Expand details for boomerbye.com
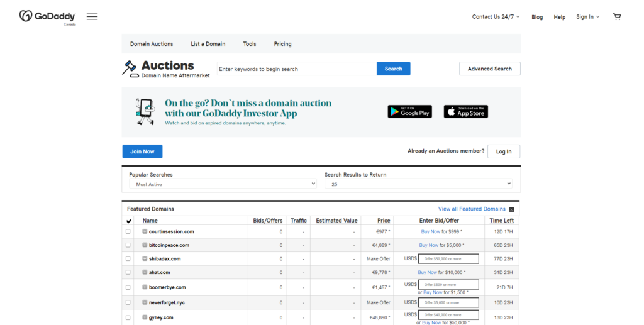The image size is (644, 325). pyautogui.click(x=145, y=287)
